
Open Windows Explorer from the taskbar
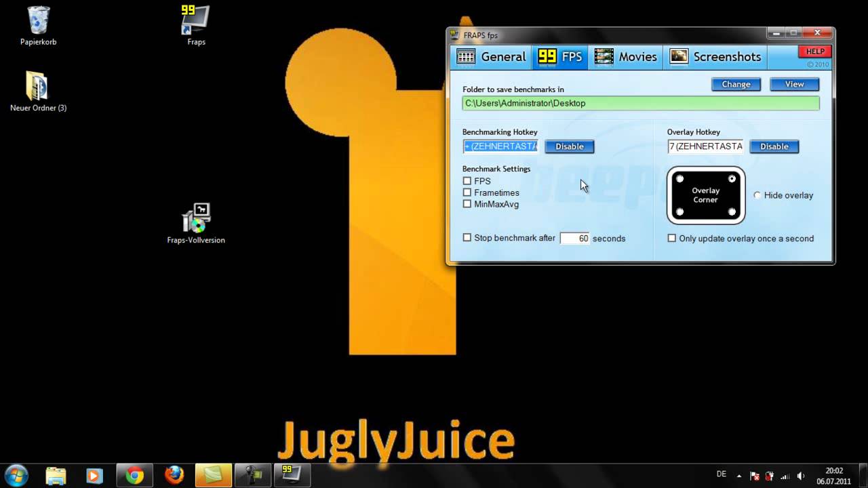point(56,476)
